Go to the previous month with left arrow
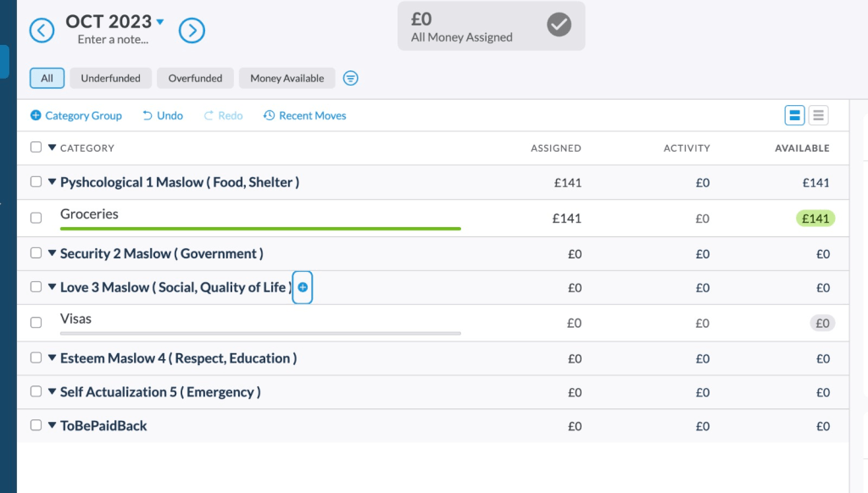The height and width of the screenshot is (493, 868). 42,30
